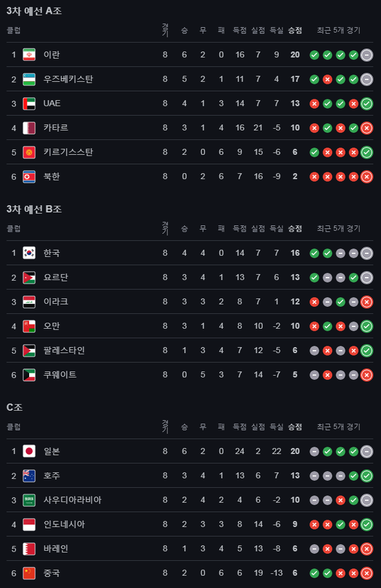Click the China flag icon
The height and width of the screenshot is (588, 381).
click(x=29, y=573)
